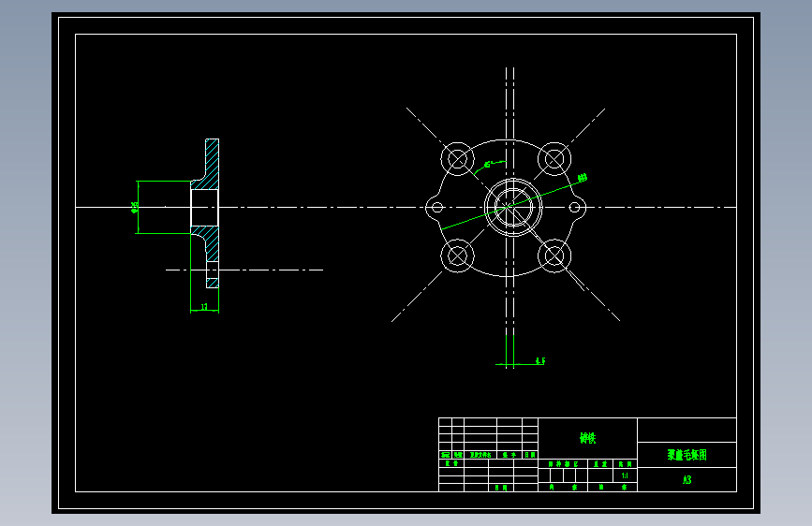Click the "4.5" dimension text below front view
This screenshot has width=812, height=526.
tap(540, 360)
